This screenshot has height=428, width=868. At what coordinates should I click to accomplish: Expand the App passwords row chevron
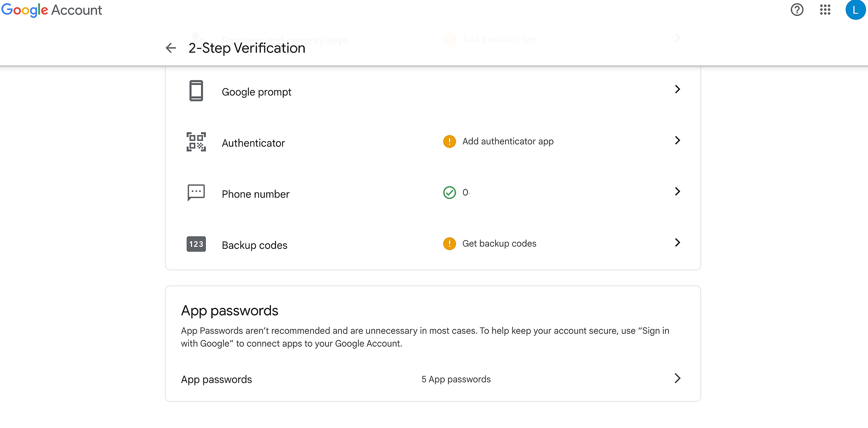677,378
